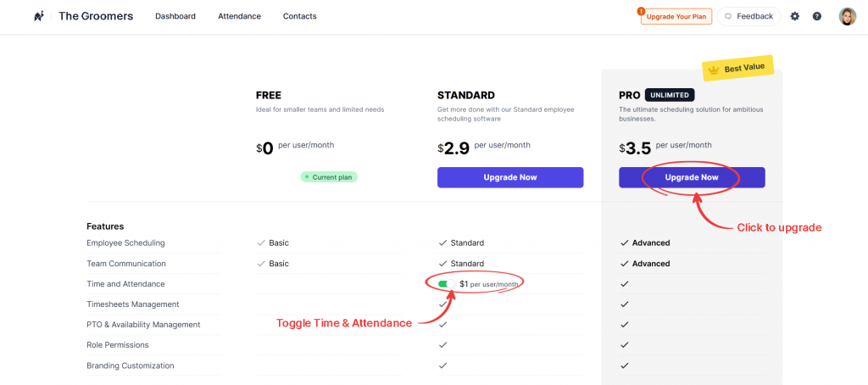Click Upgrade Now for the Standard plan

[509, 177]
